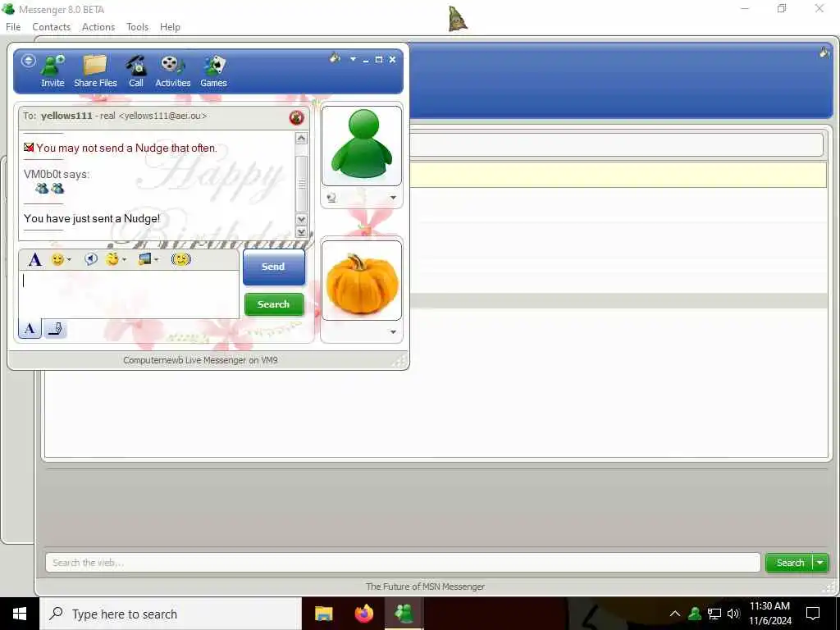Open Firefox from the taskbar
The width and height of the screenshot is (840, 630).
[x=364, y=614]
